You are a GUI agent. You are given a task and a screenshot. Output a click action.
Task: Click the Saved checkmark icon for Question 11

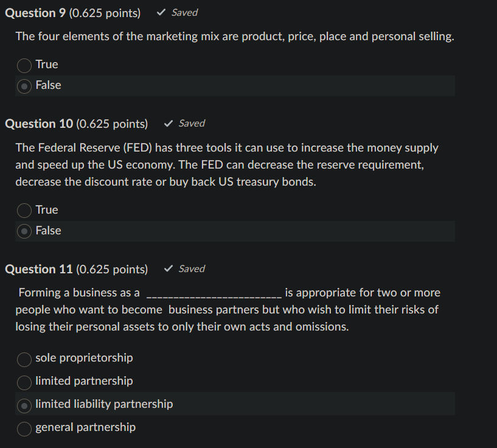tap(169, 269)
